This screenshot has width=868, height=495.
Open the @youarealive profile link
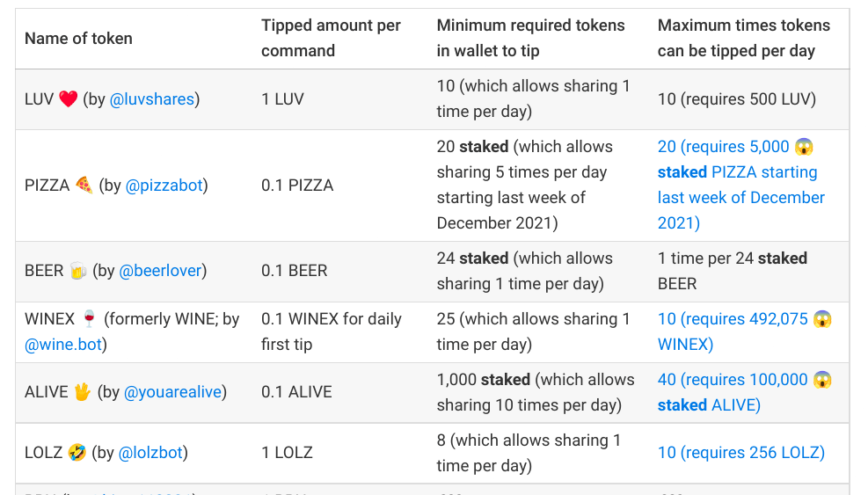(172, 391)
